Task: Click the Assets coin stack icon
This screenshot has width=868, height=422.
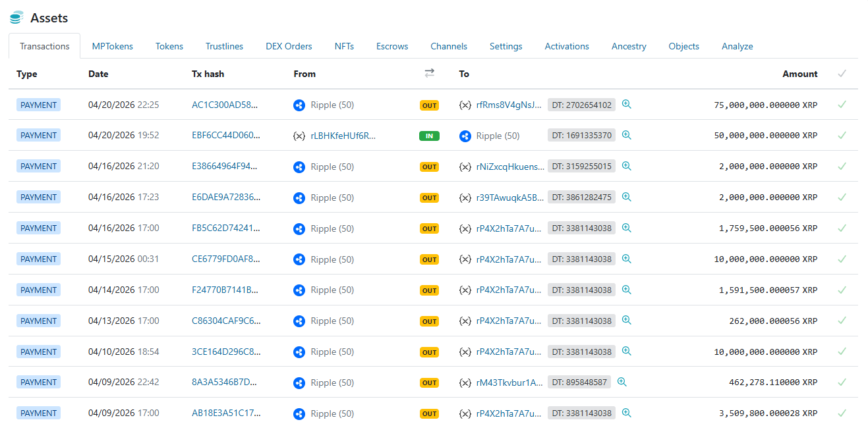Action: click(16, 18)
